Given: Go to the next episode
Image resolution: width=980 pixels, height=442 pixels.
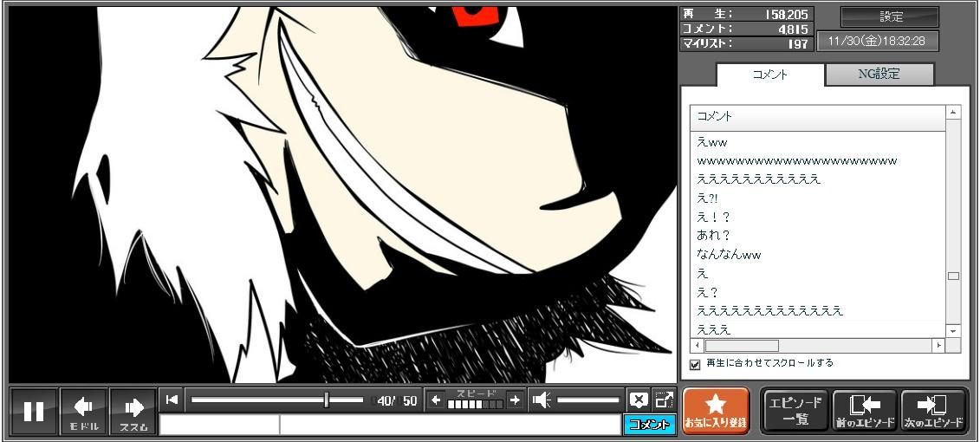Looking at the screenshot, I should (933, 411).
